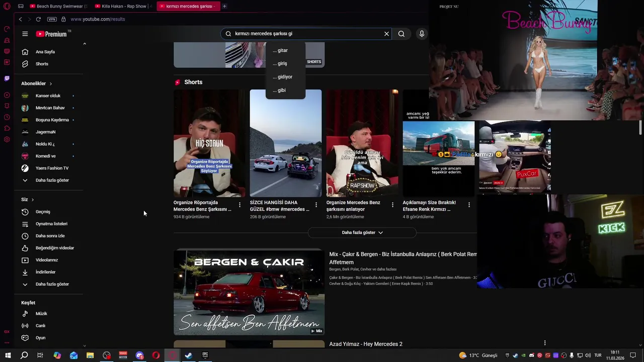
Task: Open options for Organize Mercedes Benz şarkısını short
Action: [x=392, y=205]
